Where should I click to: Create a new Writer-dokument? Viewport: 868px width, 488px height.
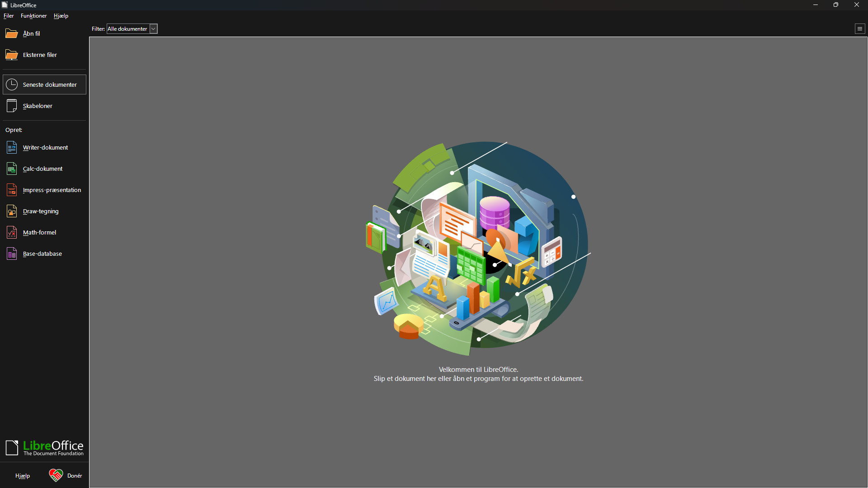45,148
